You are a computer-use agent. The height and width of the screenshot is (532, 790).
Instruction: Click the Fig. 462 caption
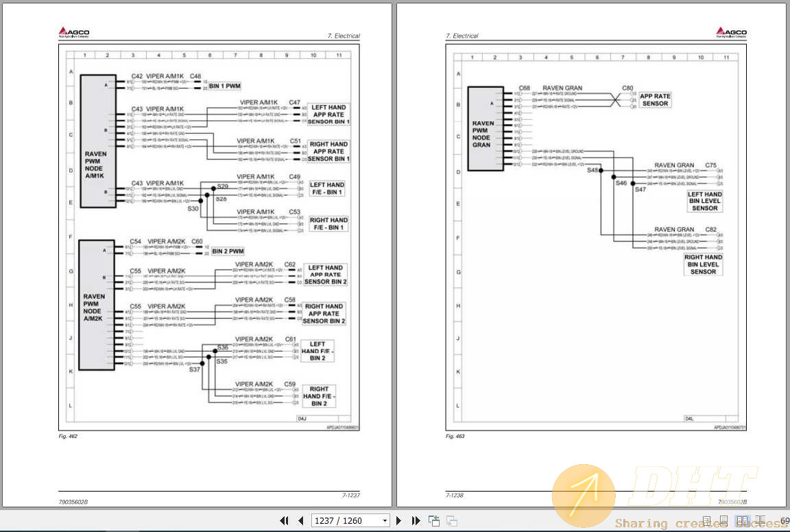tap(68, 436)
